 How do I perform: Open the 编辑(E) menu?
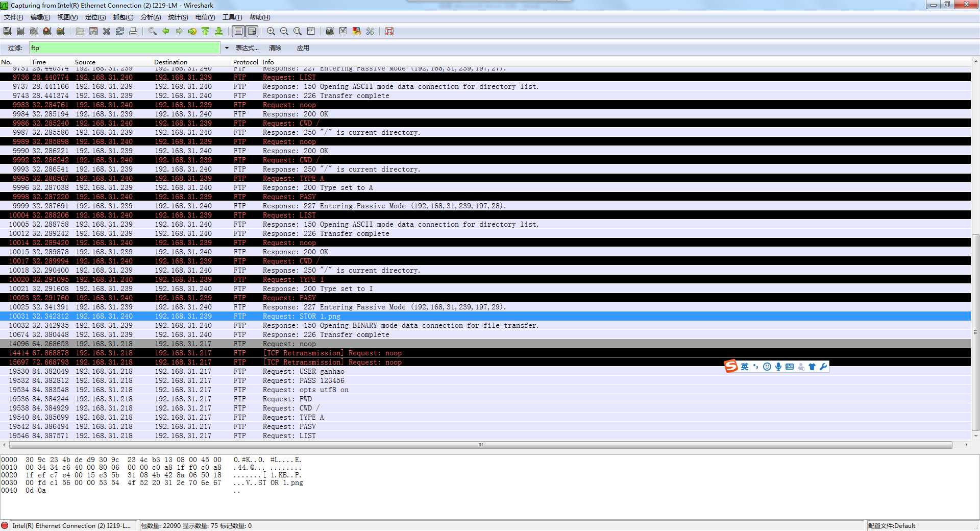click(x=40, y=17)
